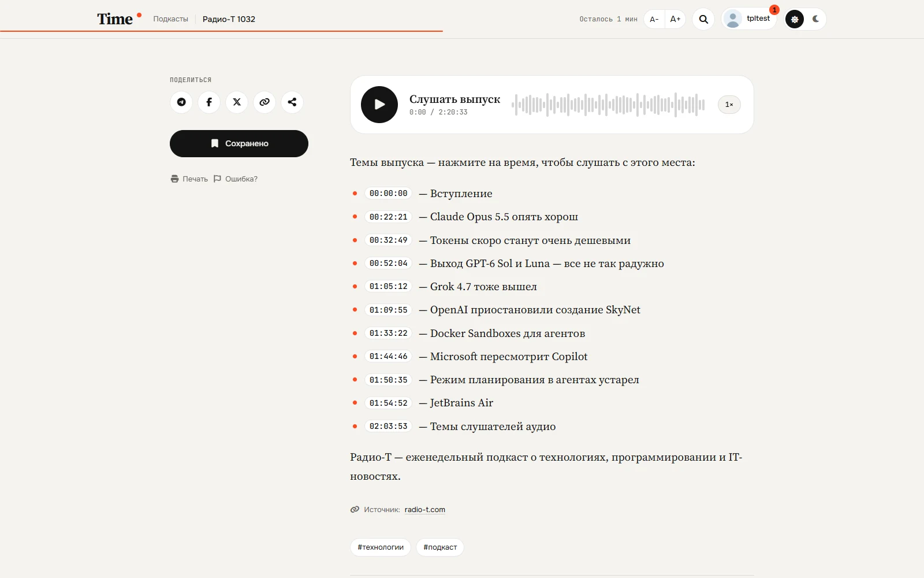Switch to light theme sun toggle
The width and height of the screenshot is (924, 578).
[795, 19]
